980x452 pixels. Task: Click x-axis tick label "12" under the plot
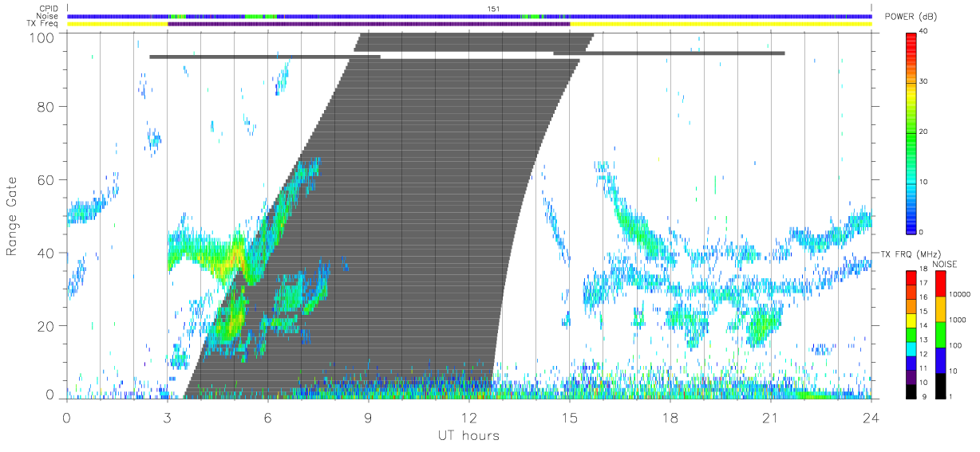tap(468, 418)
